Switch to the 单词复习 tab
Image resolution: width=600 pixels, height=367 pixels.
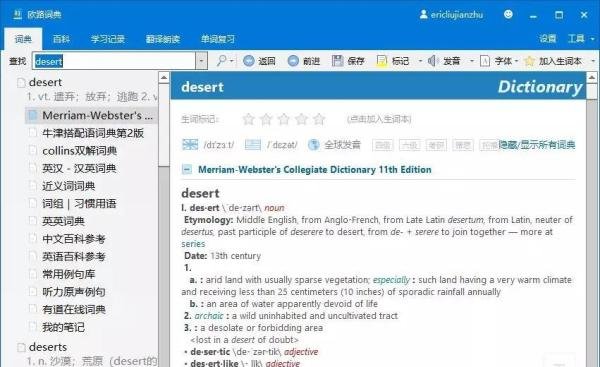pos(218,39)
